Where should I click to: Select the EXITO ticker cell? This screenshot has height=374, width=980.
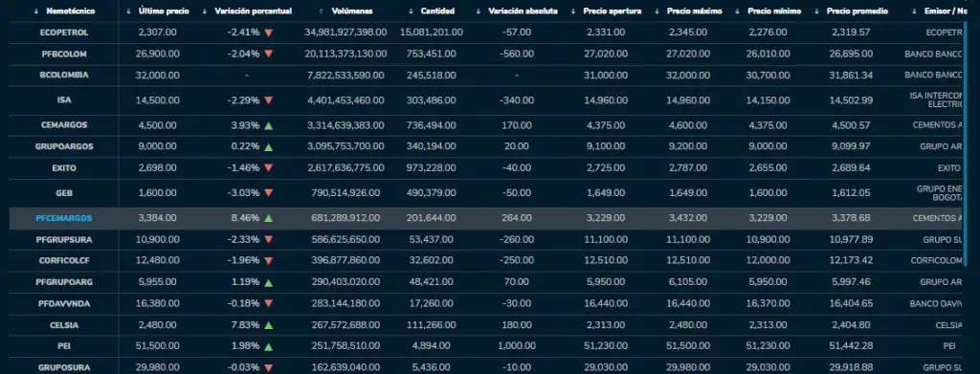pyautogui.click(x=64, y=168)
